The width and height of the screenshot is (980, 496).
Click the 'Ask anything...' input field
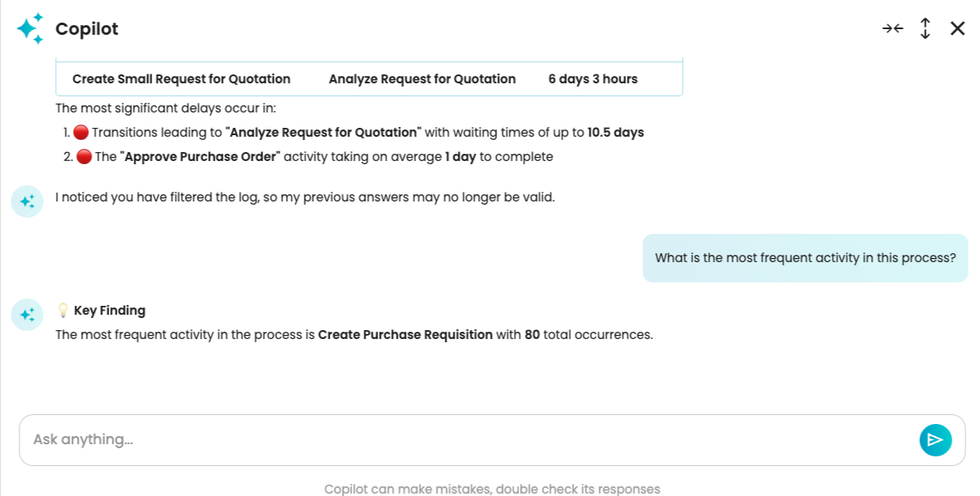pos(470,439)
